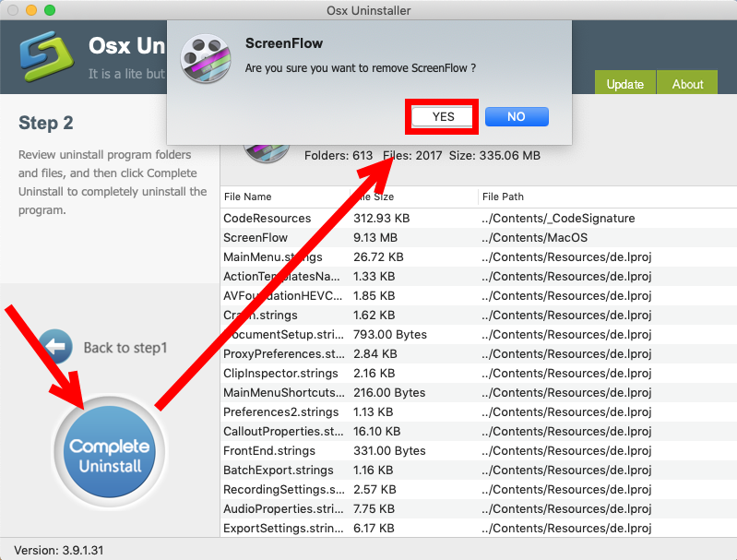Select the CodeResources file row
Viewport: 737px width, 560px height.
click(479, 218)
